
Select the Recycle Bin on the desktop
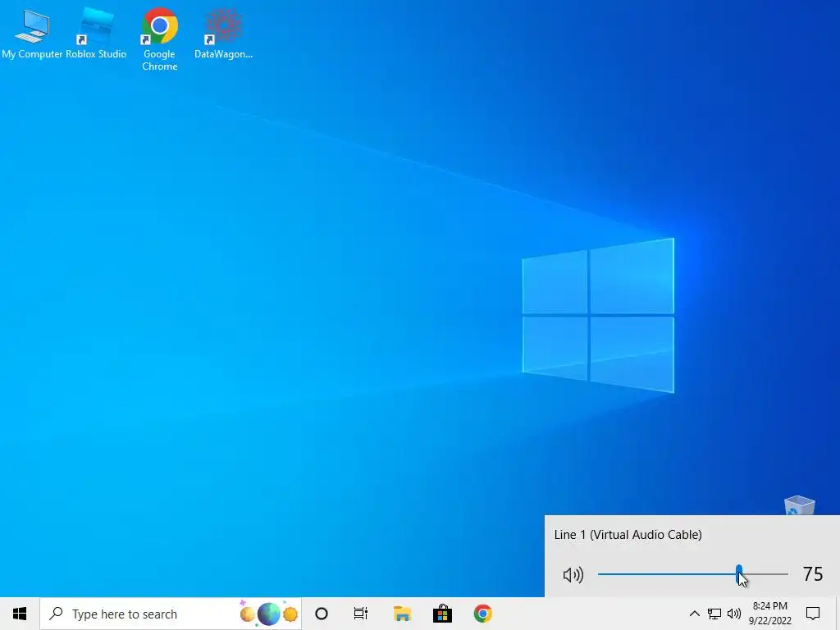coord(799,505)
